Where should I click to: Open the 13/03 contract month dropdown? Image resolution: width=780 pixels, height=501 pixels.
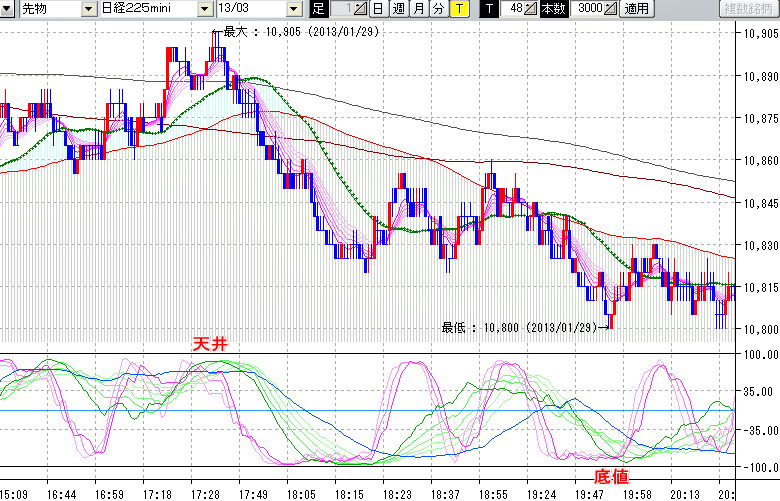point(293,9)
